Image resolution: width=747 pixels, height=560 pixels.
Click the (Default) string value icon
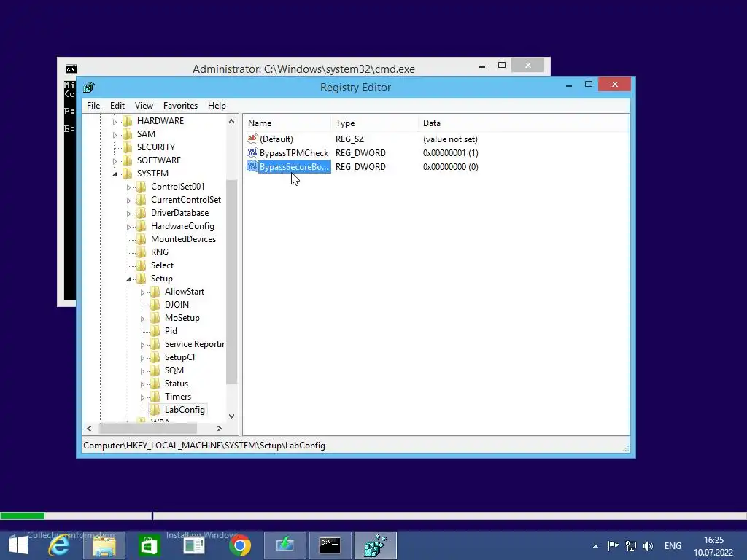point(252,139)
